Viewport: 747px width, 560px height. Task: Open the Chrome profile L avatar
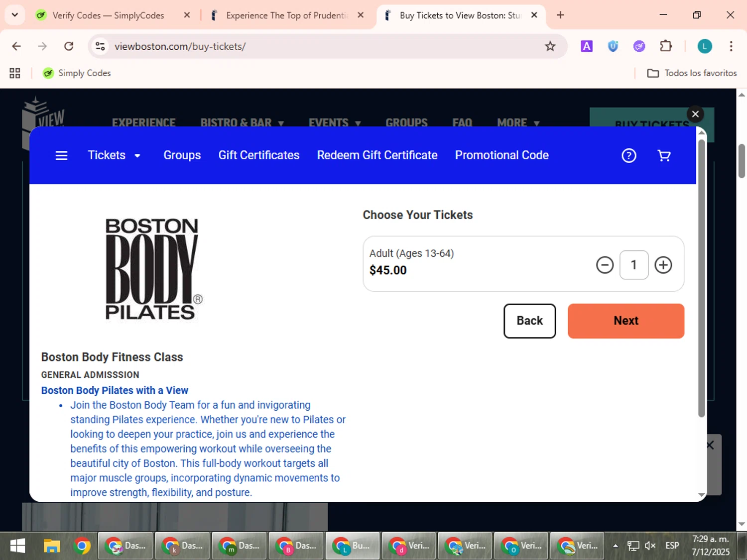tap(704, 46)
